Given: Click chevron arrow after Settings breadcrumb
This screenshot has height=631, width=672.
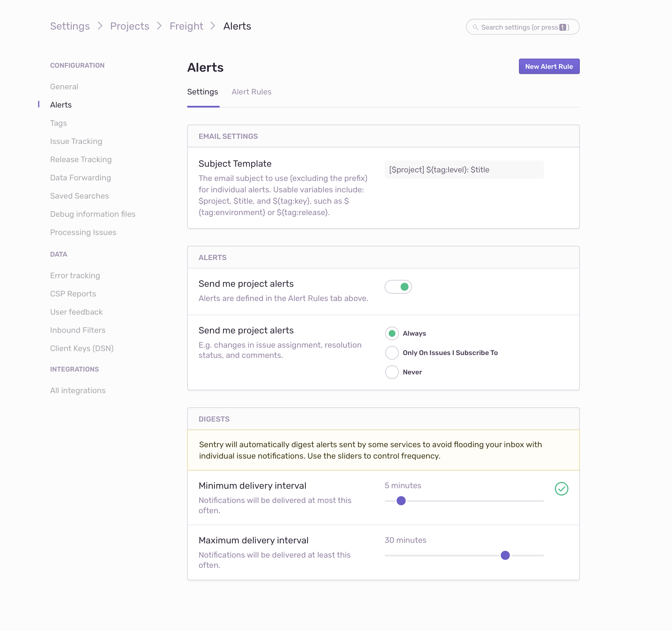Looking at the screenshot, I should click(100, 26).
